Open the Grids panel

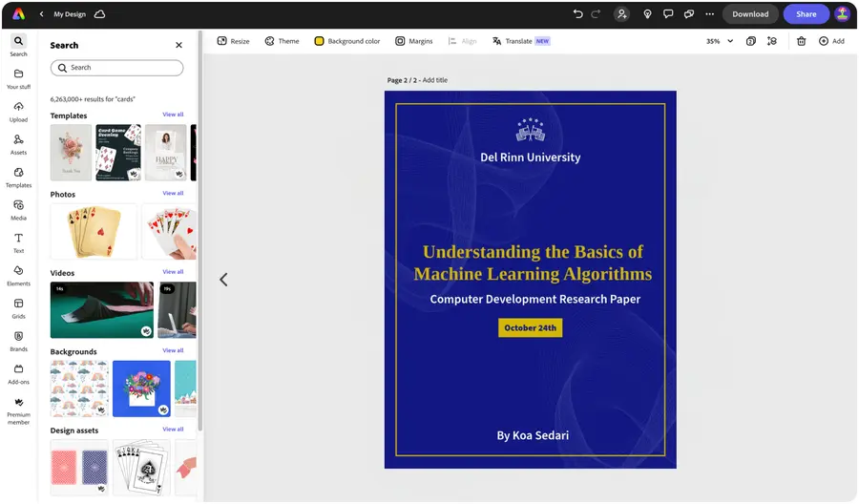pyautogui.click(x=19, y=309)
